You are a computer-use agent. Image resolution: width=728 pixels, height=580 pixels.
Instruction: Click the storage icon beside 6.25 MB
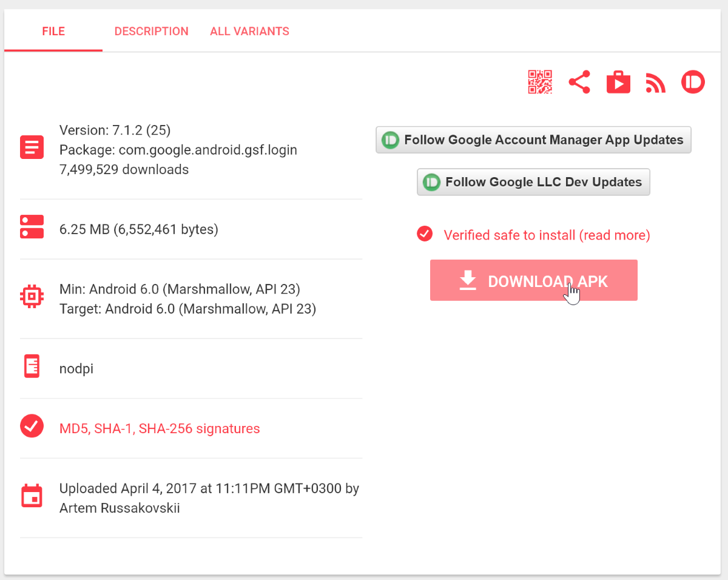32,227
